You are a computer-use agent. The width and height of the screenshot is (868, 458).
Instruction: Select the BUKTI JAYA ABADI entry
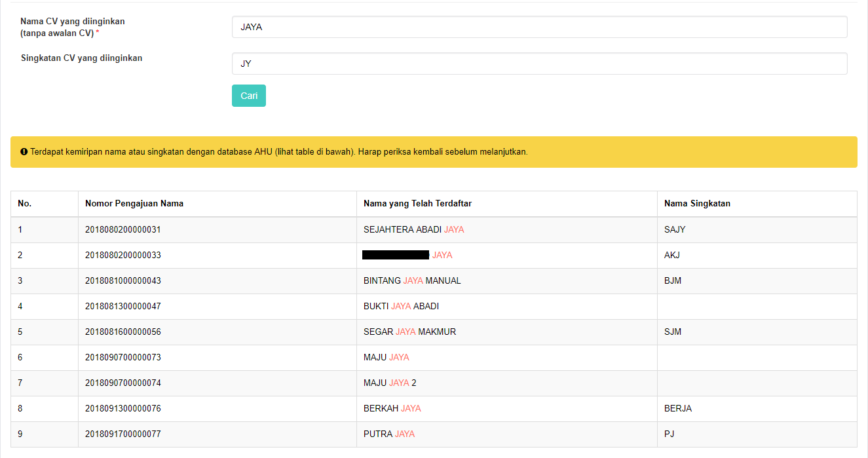pos(401,307)
